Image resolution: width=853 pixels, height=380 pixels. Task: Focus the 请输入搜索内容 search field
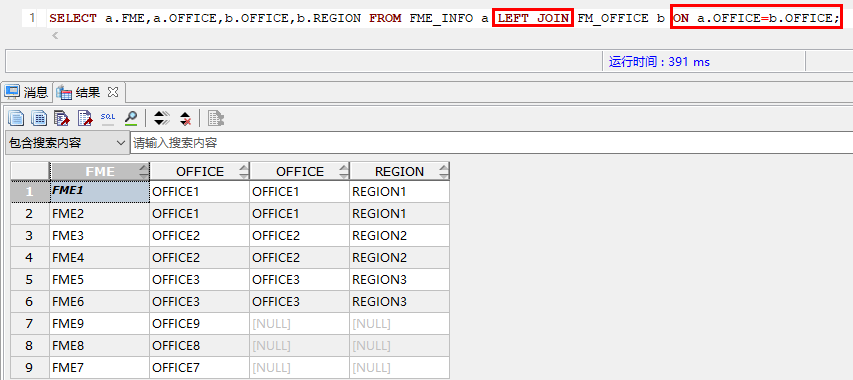point(492,143)
